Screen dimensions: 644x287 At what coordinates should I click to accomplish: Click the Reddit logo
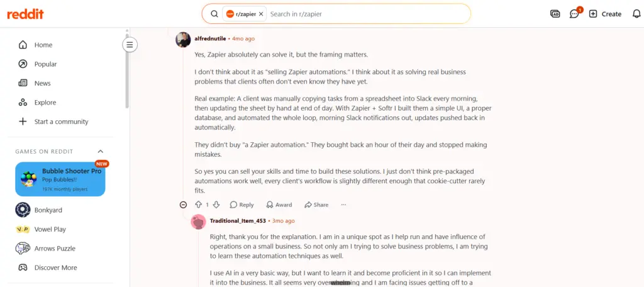(x=25, y=14)
